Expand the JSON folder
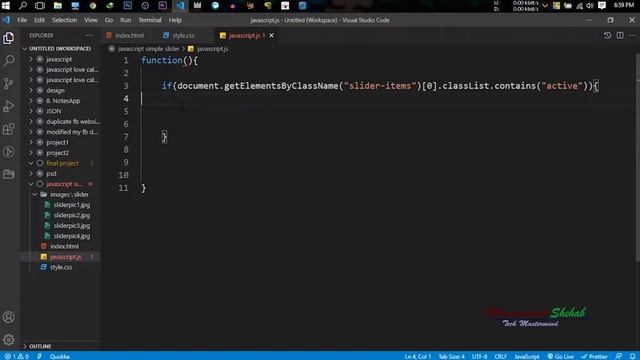This screenshot has width=640, height=360. click(x=53, y=111)
